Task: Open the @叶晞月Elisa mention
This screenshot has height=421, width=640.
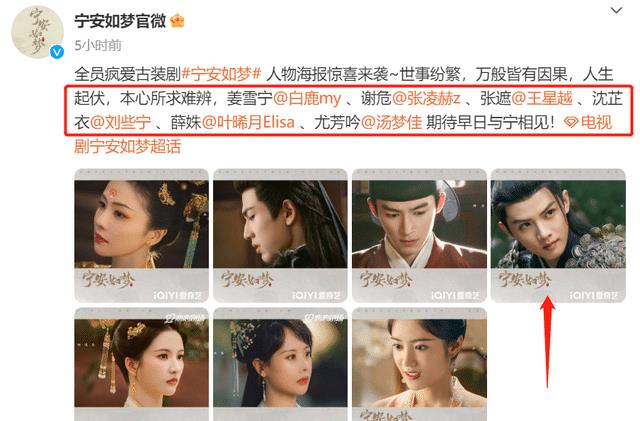Action: [x=248, y=123]
